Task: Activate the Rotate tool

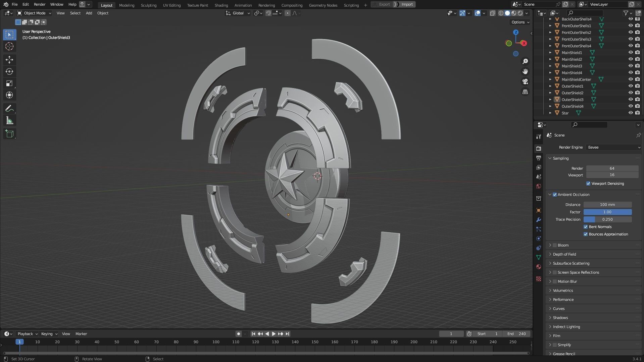Action: tap(9, 71)
